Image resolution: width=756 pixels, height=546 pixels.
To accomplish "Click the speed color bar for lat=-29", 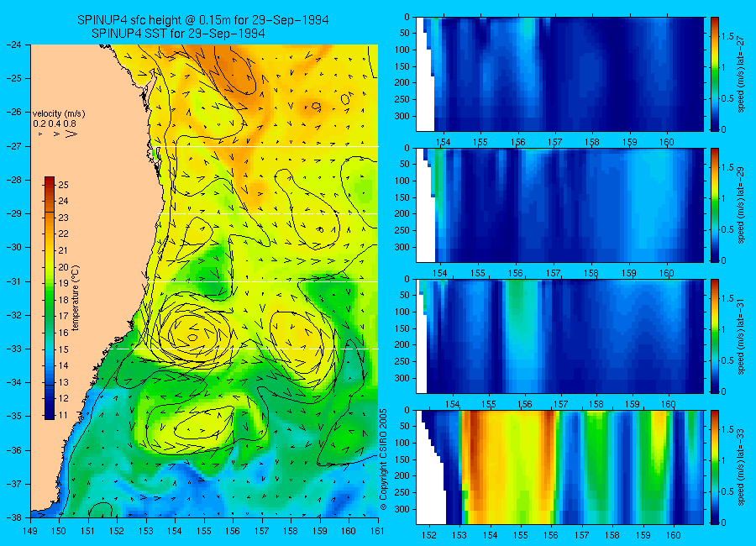I will click(715, 205).
